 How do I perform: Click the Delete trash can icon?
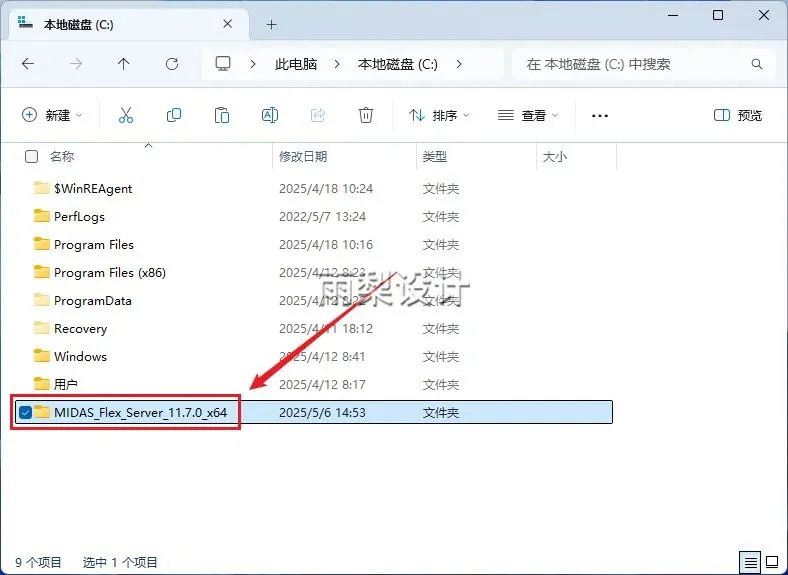click(366, 115)
